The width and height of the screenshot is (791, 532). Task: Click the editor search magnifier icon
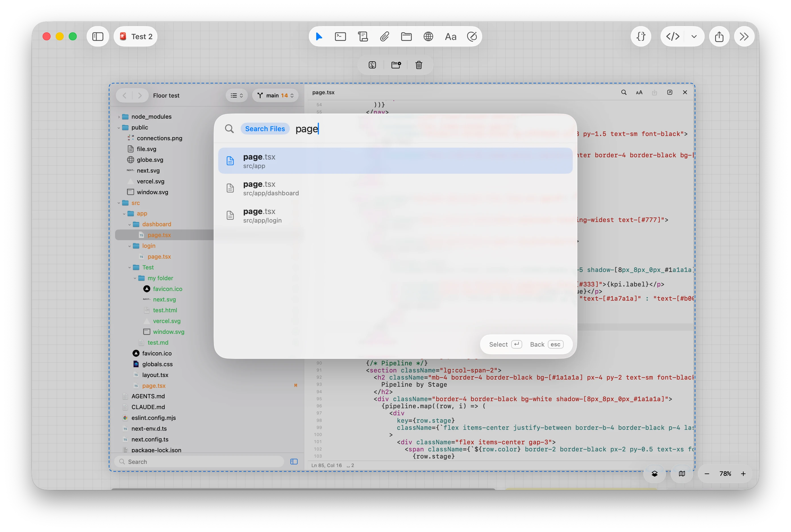point(624,92)
